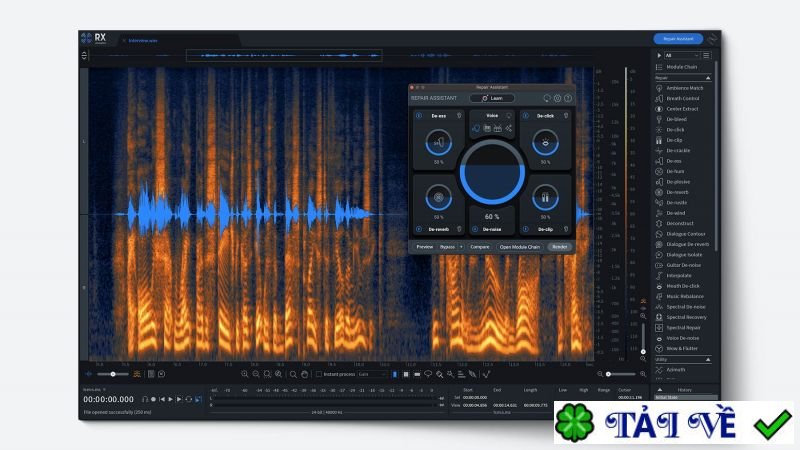Image resolution: width=800 pixels, height=450 pixels.
Task: Start playback with the Play button
Action: tap(170, 399)
